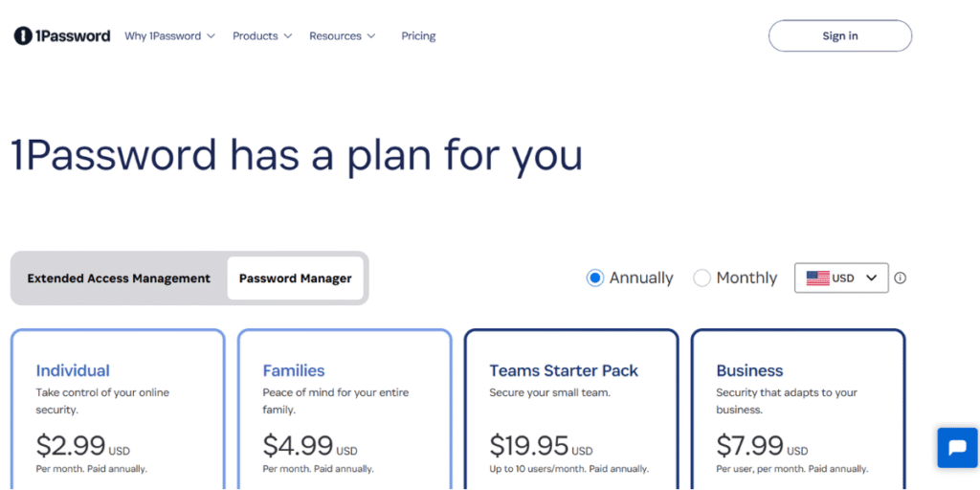This screenshot has height=490, width=980.
Task: Click the 1Password logo icon
Action: [x=23, y=36]
